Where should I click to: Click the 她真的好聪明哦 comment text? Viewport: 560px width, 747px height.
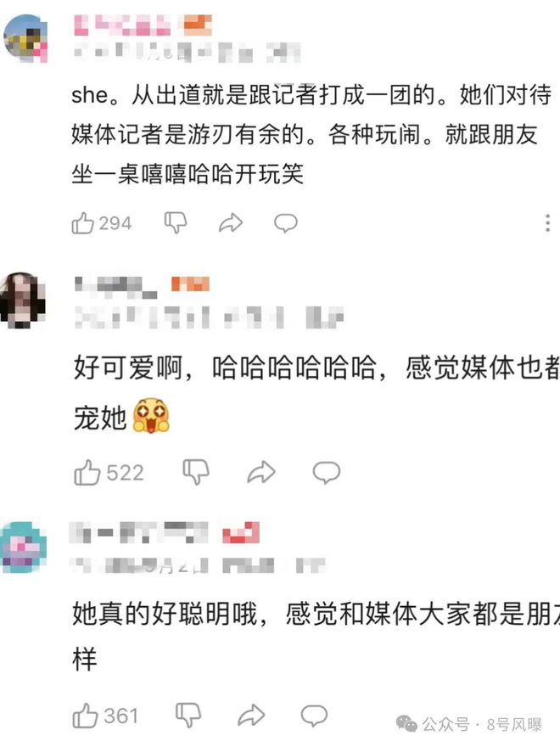tap(316, 636)
